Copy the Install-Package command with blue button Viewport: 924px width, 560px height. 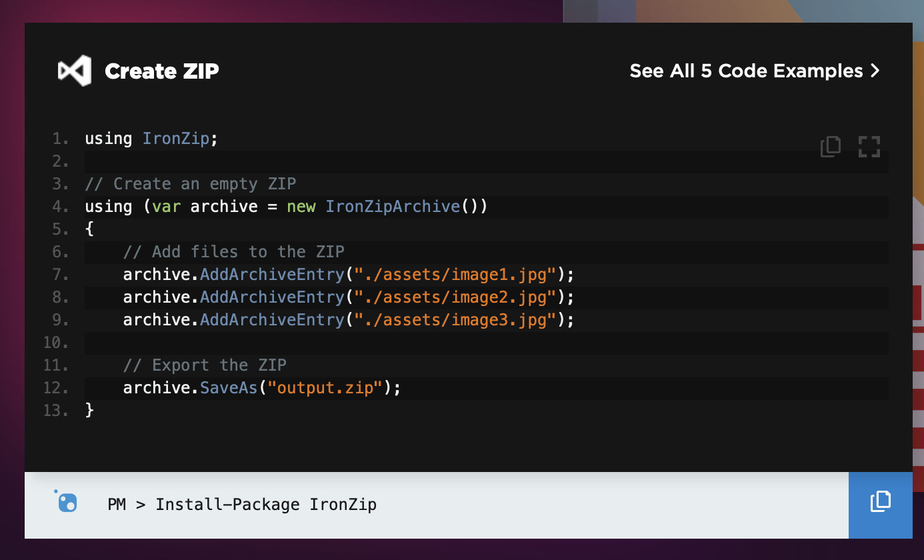[881, 505]
